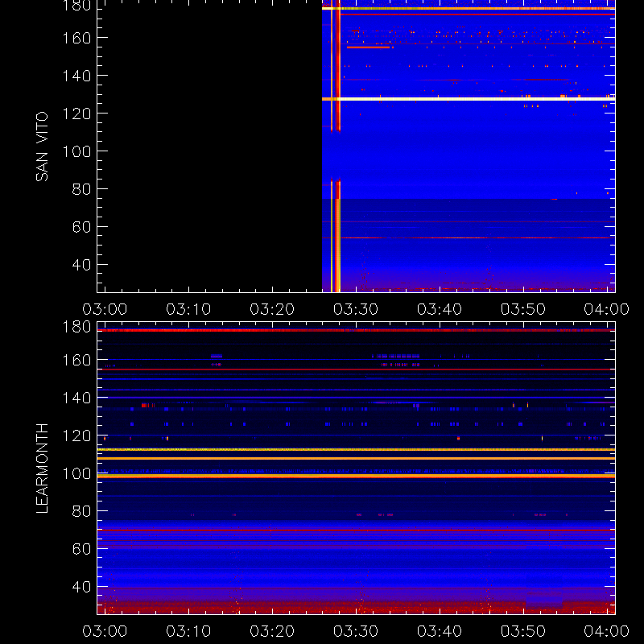Image resolution: width=644 pixels, height=644 pixels.
Task: Select the 40 tick label on San Vito plot
Action: pos(82,265)
